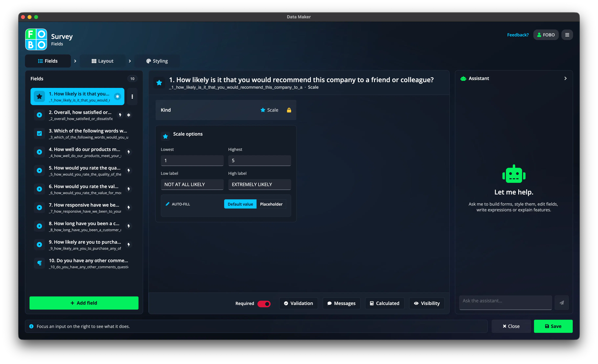Click the info icon in the status bar
This screenshot has width=598, height=364.
pyautogui.click(x=31, y=326)
